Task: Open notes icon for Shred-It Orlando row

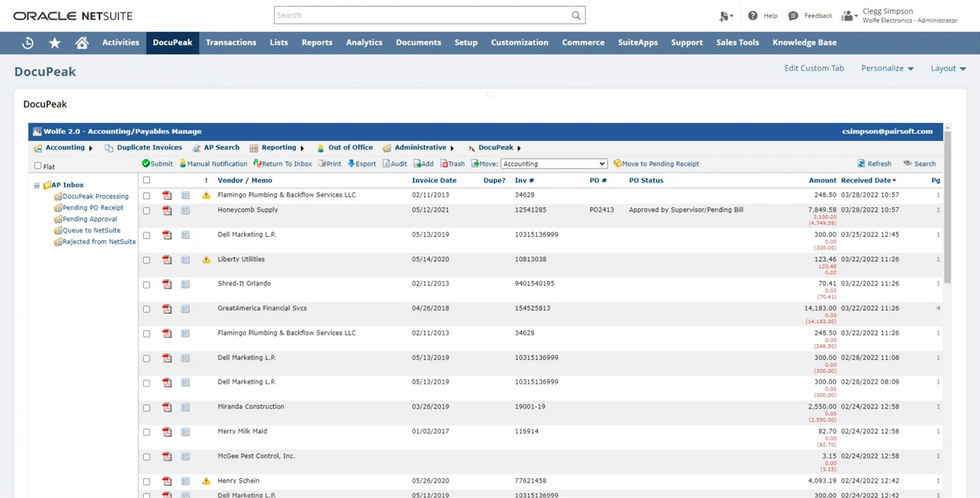Action: (x=185, y=284)
